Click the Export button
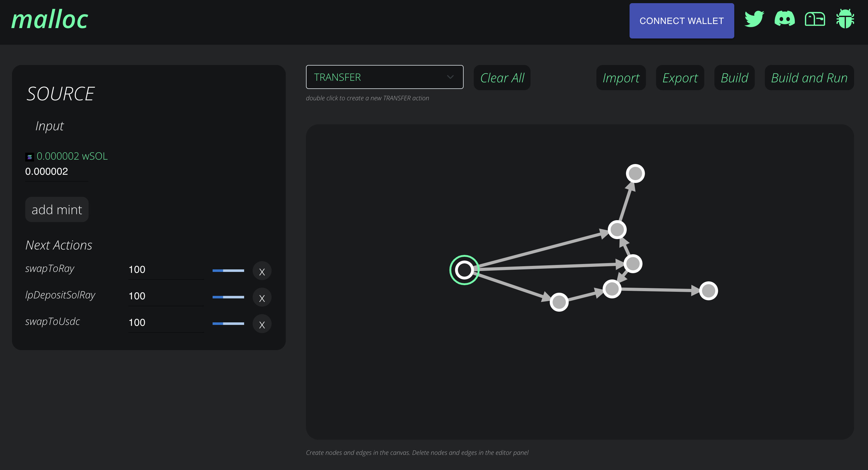The image size is (868, 470). pyautogui.click(x=680, y=78)
